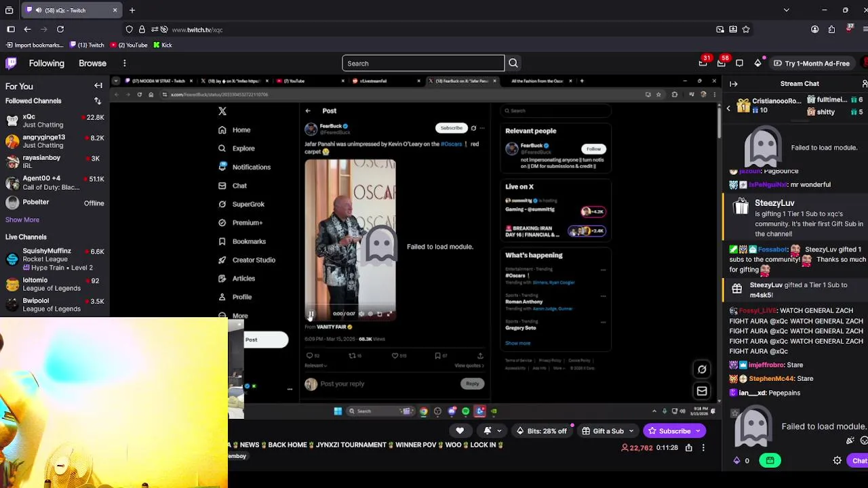This screenshot has width=868, height=488.
Task: Open the YouTube bookmark in bookmarks bar
Action: pos(129,45)
